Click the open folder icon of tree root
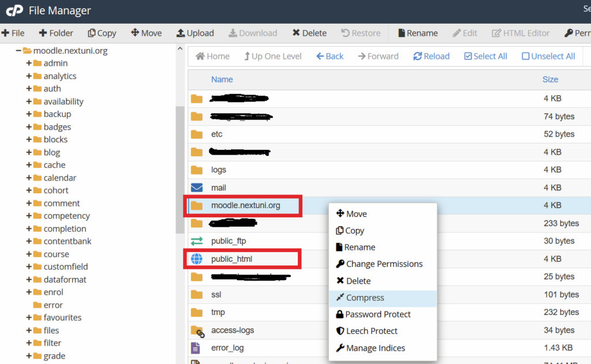The image size is (591, 364). pos(27,50)
